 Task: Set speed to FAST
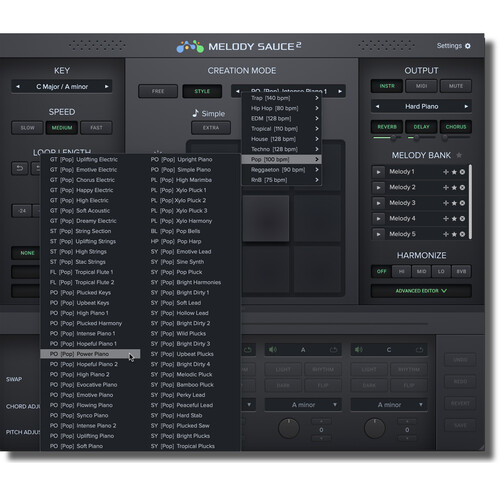[x=96, y=128]
